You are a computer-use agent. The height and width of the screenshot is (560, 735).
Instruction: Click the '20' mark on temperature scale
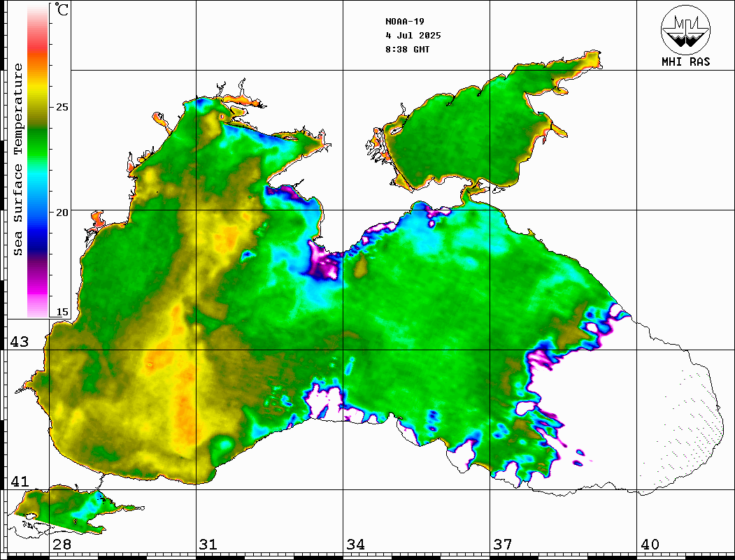[62, 213]
